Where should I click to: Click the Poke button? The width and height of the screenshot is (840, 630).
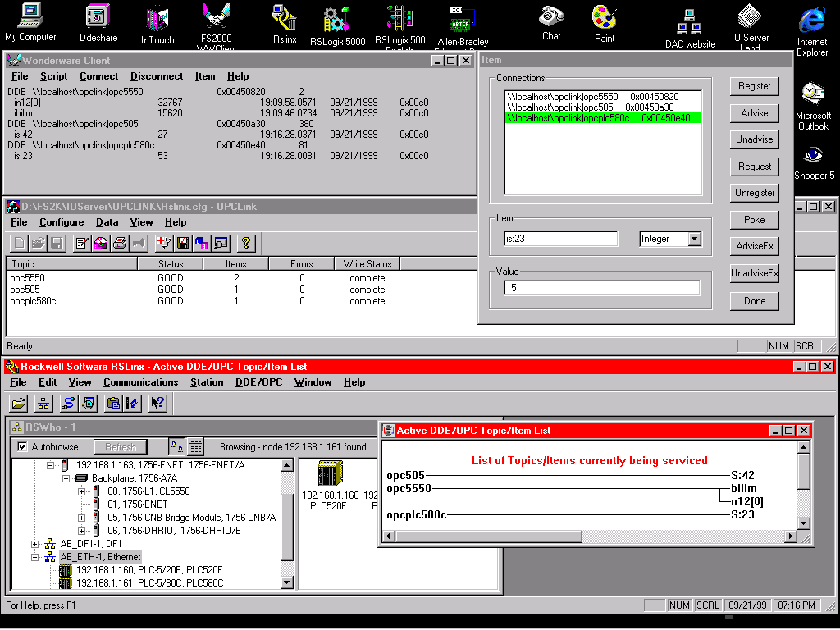click(x=755, y=220)
